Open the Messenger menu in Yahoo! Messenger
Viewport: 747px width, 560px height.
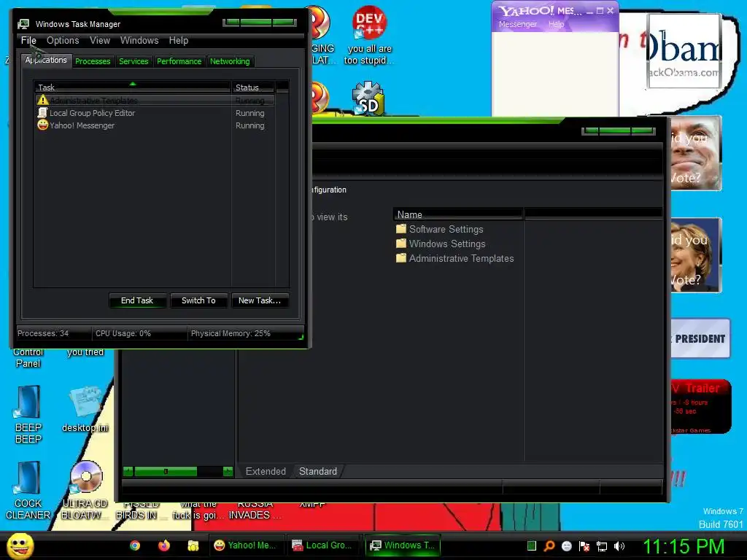pos(517,24)
